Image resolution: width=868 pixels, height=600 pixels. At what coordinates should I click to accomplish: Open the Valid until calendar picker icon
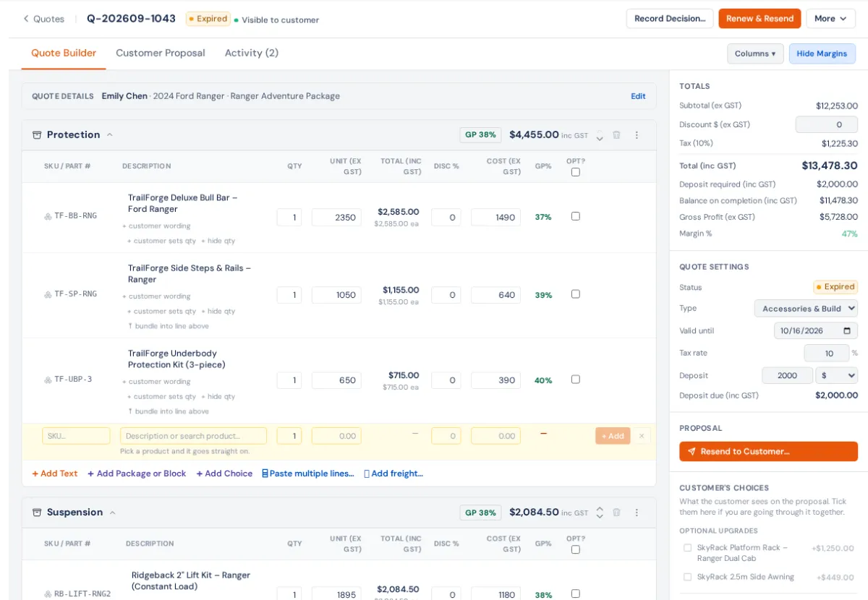[848, 331]
